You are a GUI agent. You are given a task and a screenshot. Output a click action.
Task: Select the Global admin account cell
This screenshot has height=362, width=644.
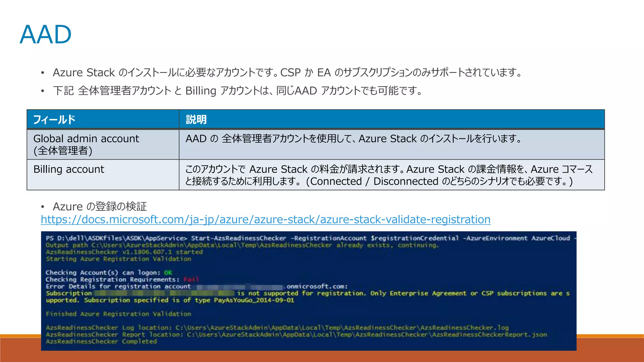tap(103, 144)
